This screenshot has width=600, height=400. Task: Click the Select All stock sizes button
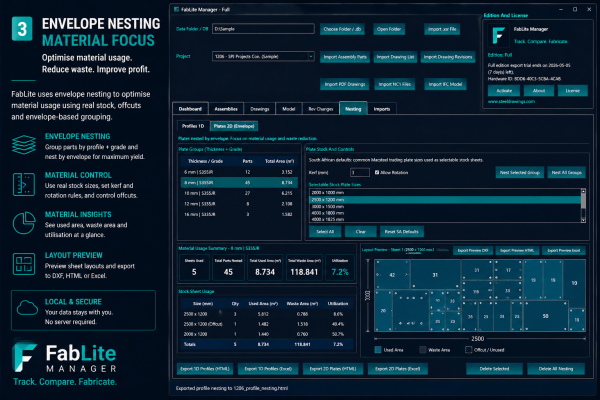(325, 232)
